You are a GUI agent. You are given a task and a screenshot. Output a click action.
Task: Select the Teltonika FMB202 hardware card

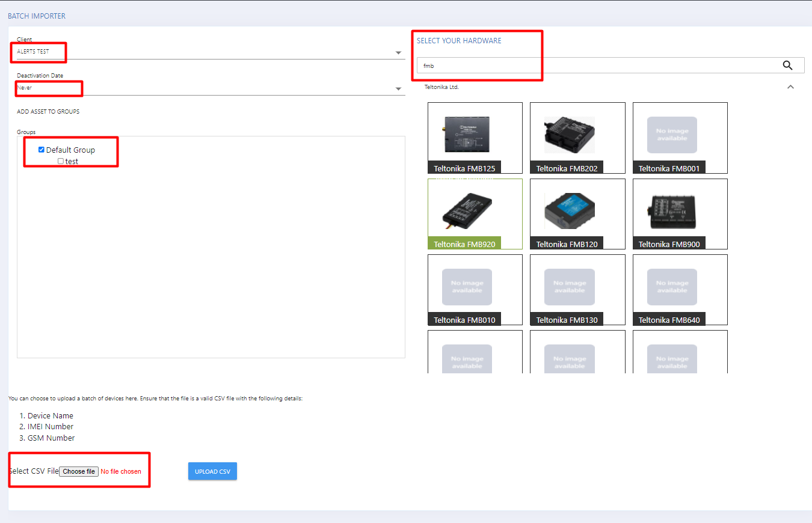(x=577, y=138)
